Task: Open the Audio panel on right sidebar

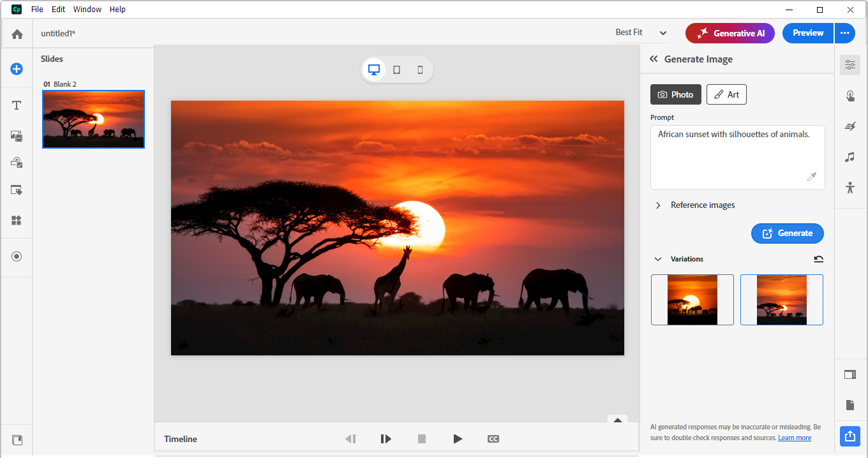Action: (849, 157)
